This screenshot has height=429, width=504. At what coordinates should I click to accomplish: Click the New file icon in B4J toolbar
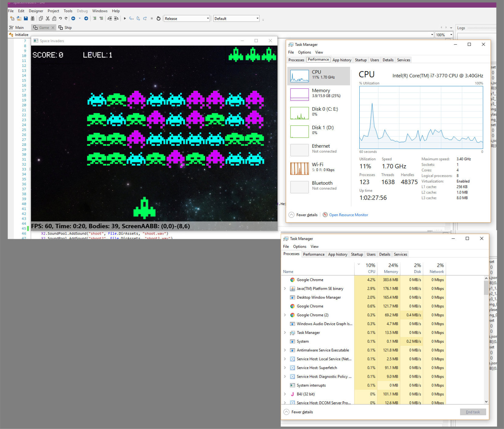pos(12,19)
